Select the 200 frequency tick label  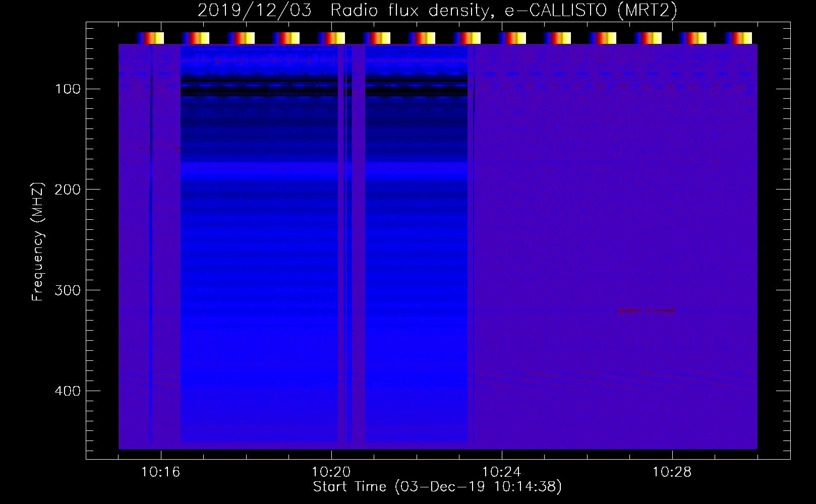click(68, 190)
